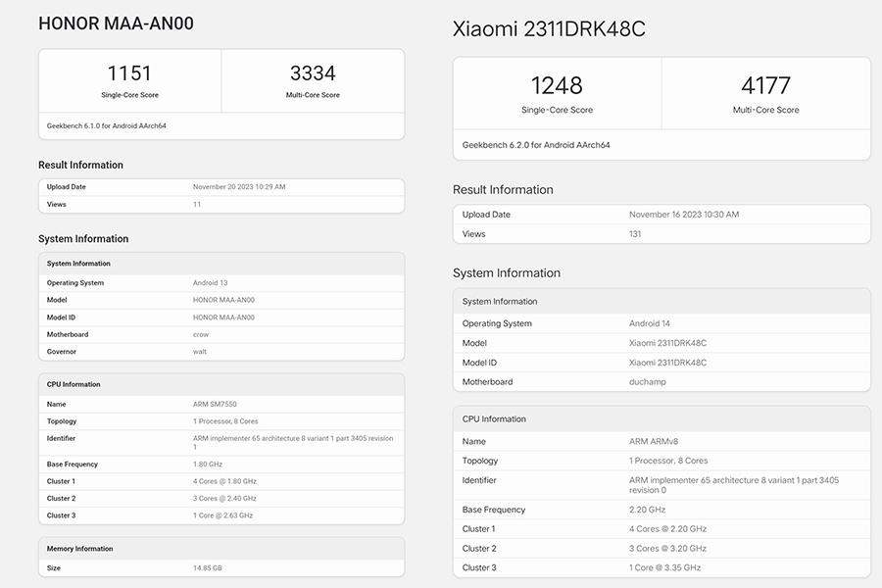
Task: Click the HONOR CPU identifier ending "revision 1"
Action: pos(293,443)
